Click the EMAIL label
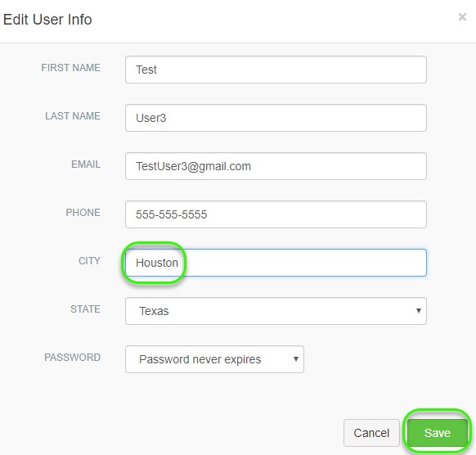Screen dimensions: 476x455 [x=86, y=164]
